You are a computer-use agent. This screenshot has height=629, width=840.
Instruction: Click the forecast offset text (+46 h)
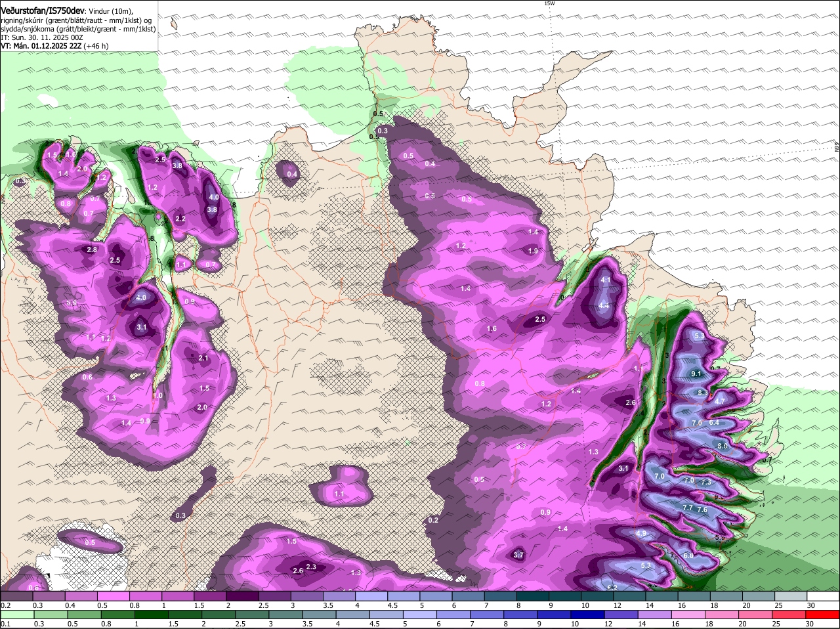click(96, 46)
